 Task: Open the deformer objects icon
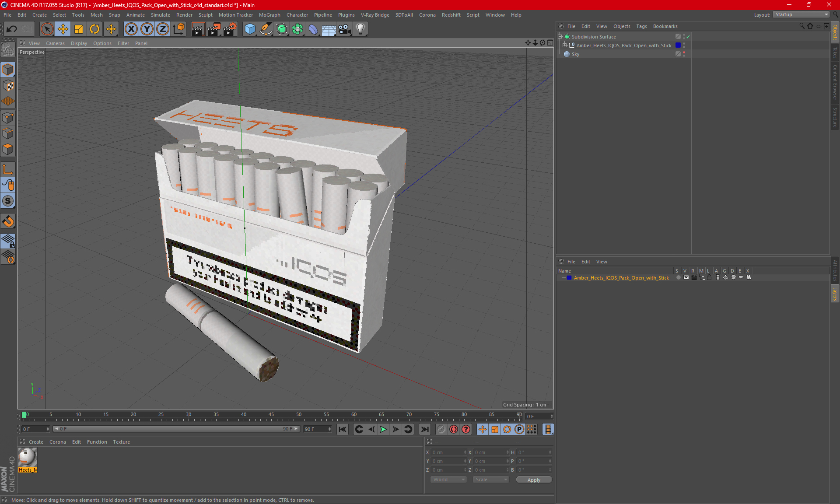pos(313,29)
